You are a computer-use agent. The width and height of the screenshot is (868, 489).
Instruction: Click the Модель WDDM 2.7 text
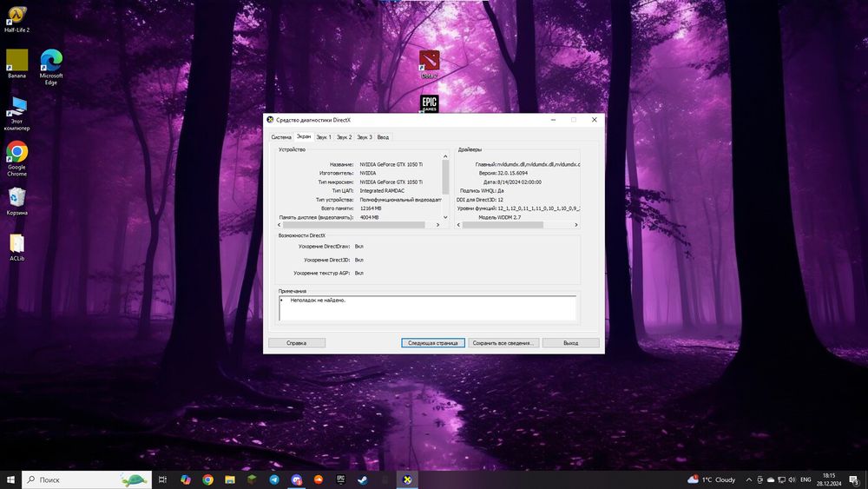pyautogui.click(x=499, y=217)
